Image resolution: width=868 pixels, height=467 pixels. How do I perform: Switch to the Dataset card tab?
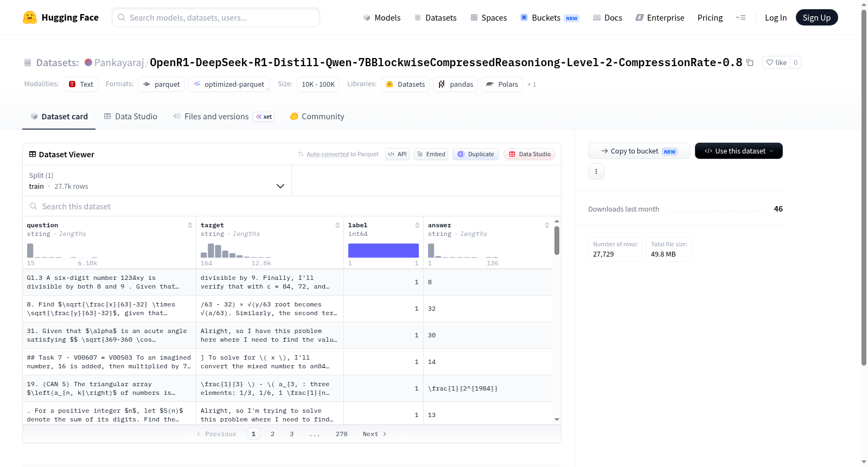tap(59, 117)
